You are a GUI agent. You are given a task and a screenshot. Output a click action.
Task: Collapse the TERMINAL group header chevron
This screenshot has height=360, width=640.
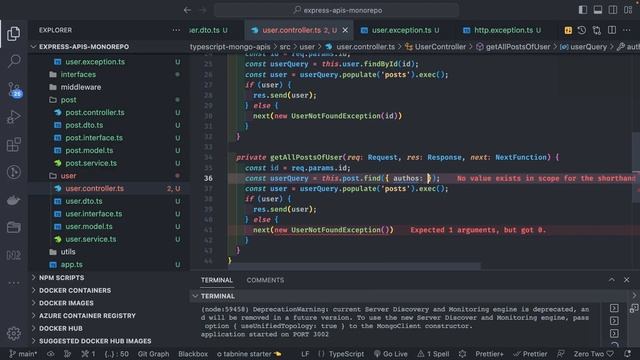pyautogui.click(x=195, y=296)
